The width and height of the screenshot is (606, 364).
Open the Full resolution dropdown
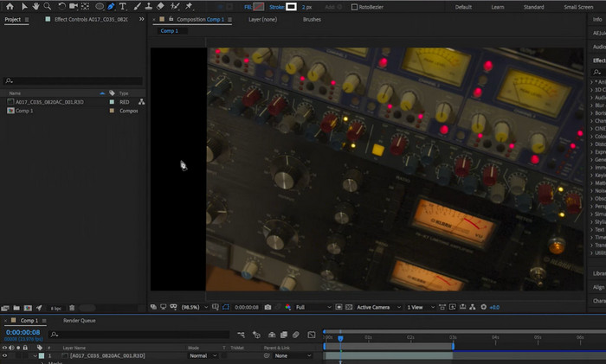pyautogui.click(x=313, y=307)
